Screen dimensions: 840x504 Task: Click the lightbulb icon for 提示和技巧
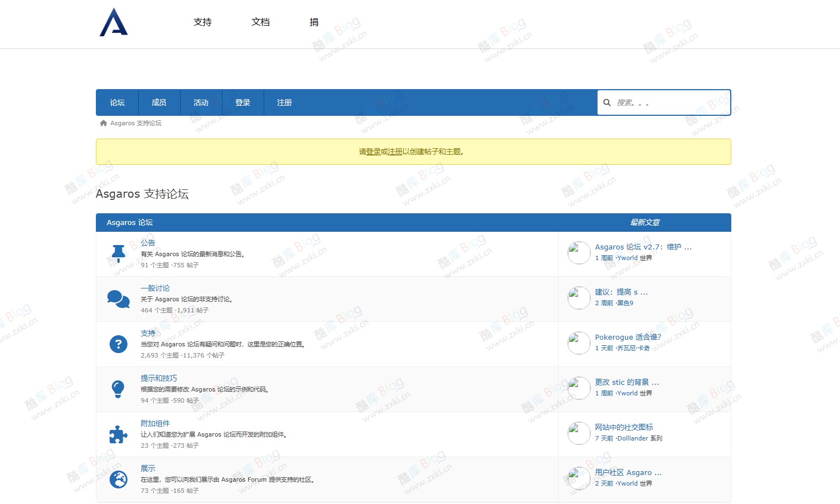pyautogui.click(x=118, y=389)
